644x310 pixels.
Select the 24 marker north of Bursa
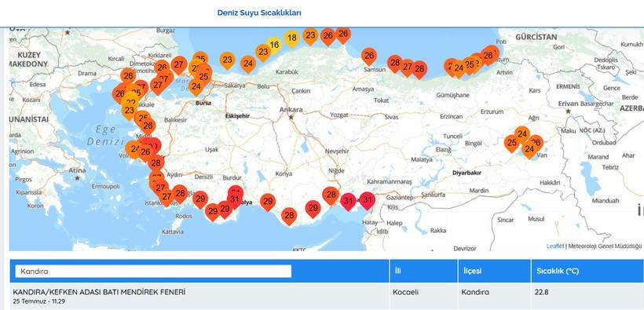coord(196,86)
